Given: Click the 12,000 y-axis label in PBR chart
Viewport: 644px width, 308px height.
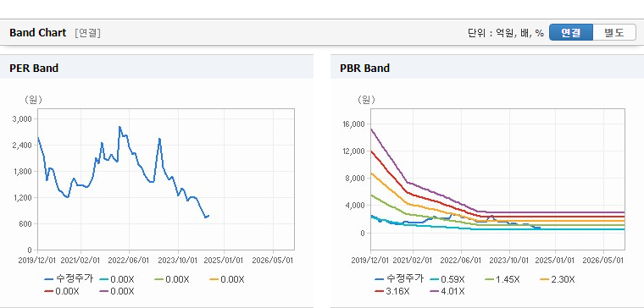Looking at the screenshot, I should [353, 151].
